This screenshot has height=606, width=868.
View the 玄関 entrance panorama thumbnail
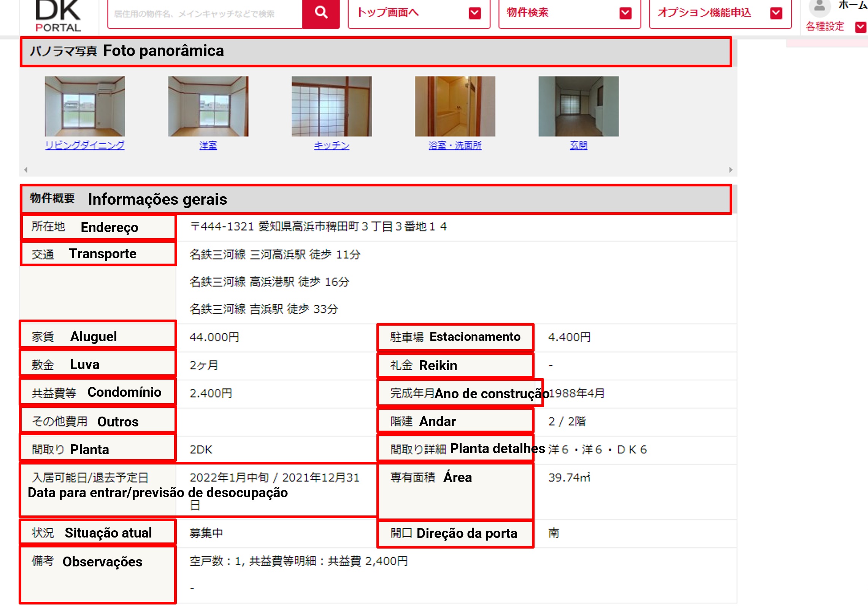pos(578,106)
